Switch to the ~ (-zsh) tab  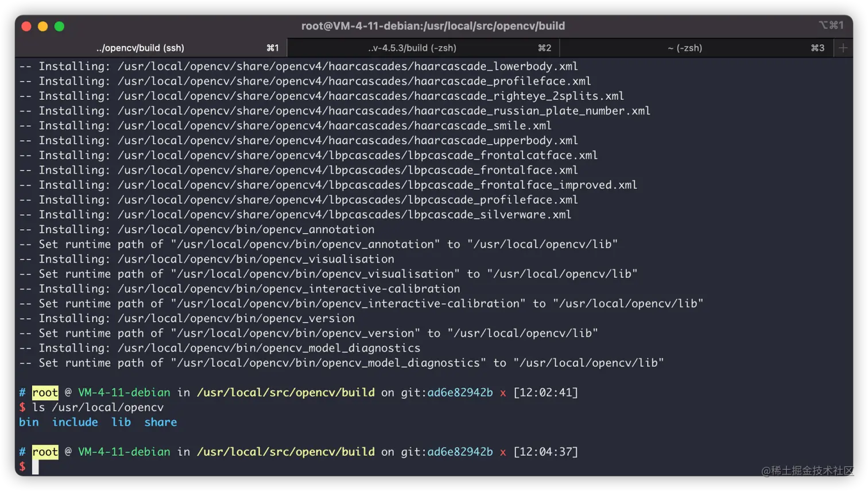(696, 48)
